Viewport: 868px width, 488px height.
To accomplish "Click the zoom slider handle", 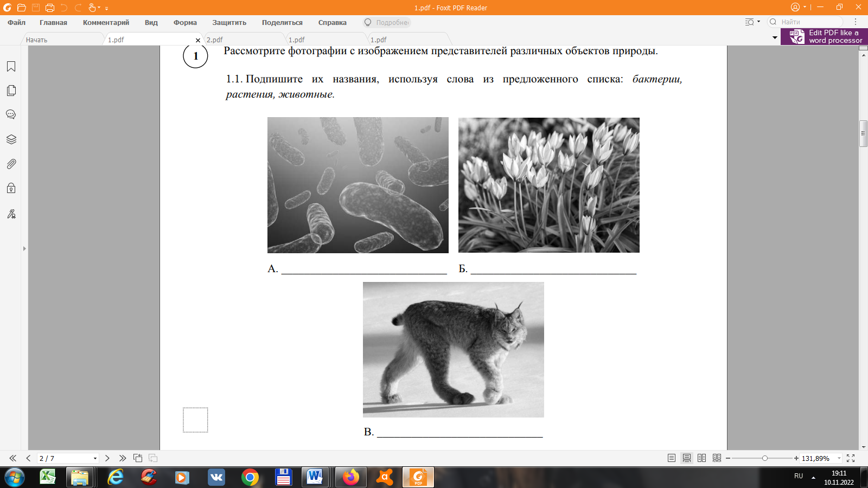I will (x=765, y=458).
